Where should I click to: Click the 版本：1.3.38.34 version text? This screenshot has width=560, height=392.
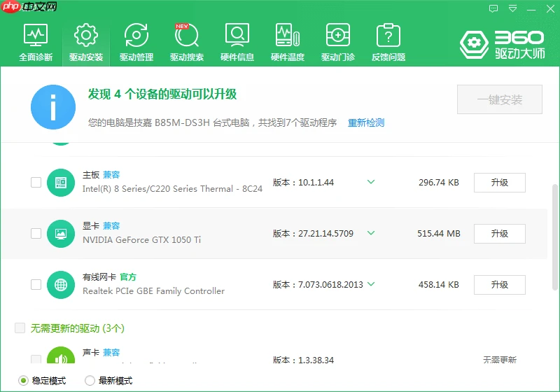tap(303, 360)
